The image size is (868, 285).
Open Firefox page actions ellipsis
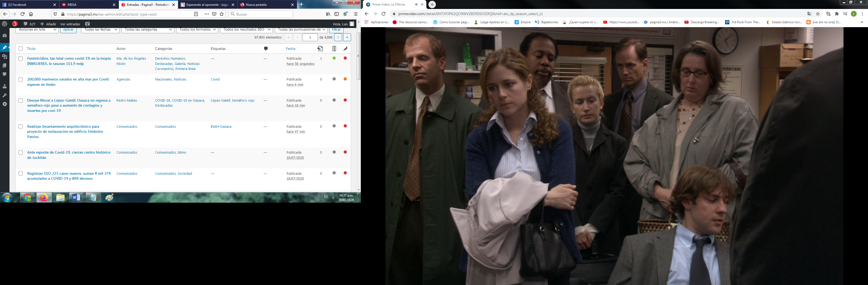(x=207, y=14)
